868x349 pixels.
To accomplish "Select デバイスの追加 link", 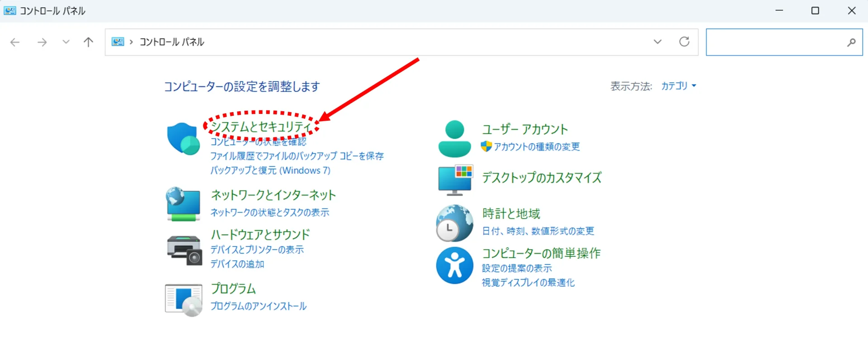I will tap(237, 264).
